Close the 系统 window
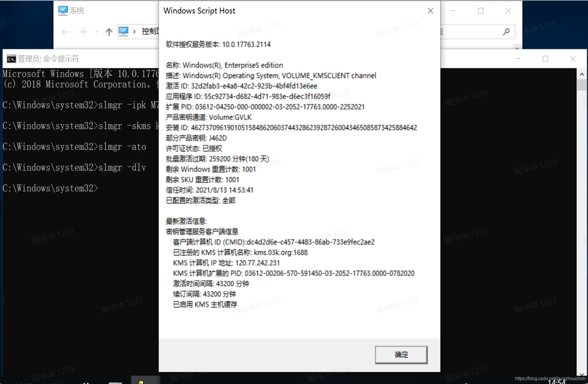Screen dimensions: 588x384 pyautogui.click(x=508, y=11)
